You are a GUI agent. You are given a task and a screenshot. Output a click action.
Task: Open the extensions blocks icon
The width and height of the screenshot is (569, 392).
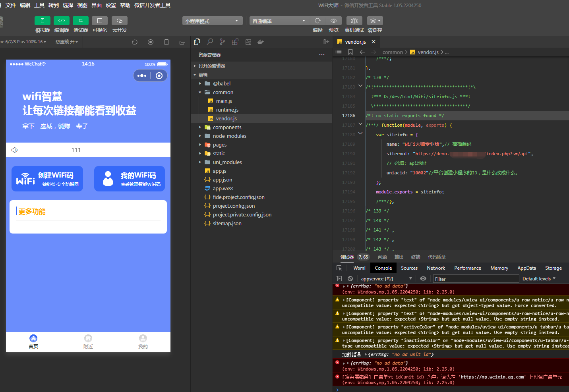(x=235, y=42)
